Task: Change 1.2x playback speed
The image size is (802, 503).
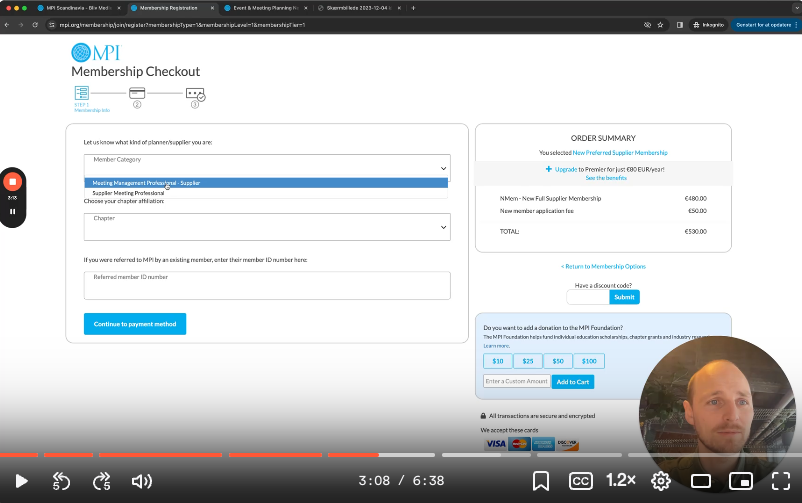Action: pos(621,481)
